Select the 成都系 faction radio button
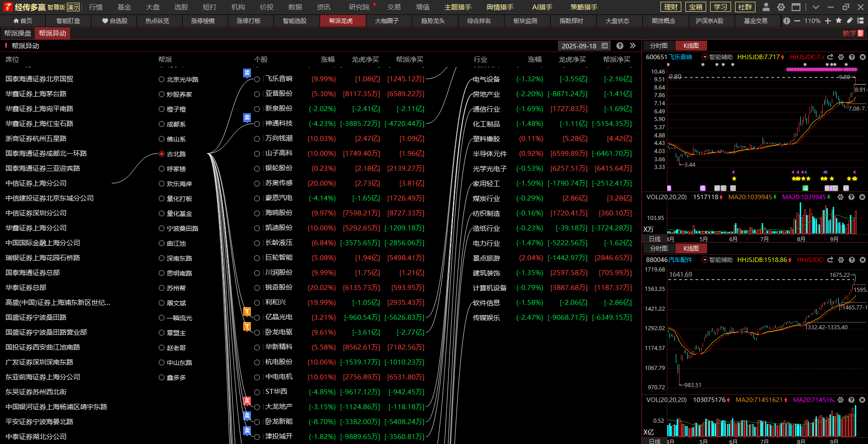Screen dimensions: 868x444 (x=161, y=124)
